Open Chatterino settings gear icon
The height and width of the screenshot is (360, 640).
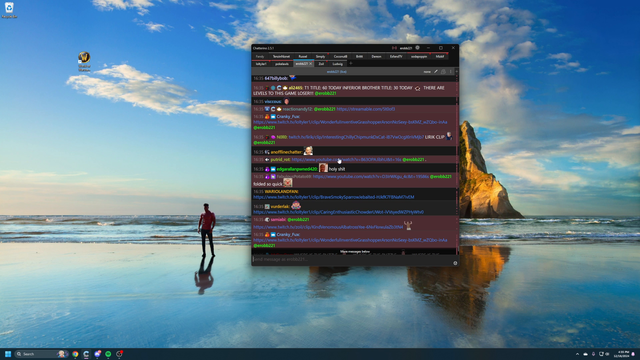(417, 48)
